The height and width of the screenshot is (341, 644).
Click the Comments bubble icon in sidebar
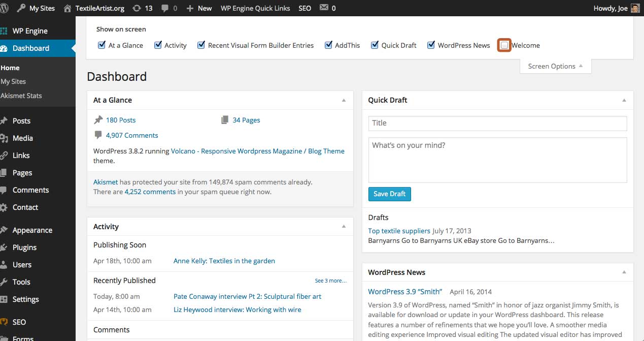point(4,190)
